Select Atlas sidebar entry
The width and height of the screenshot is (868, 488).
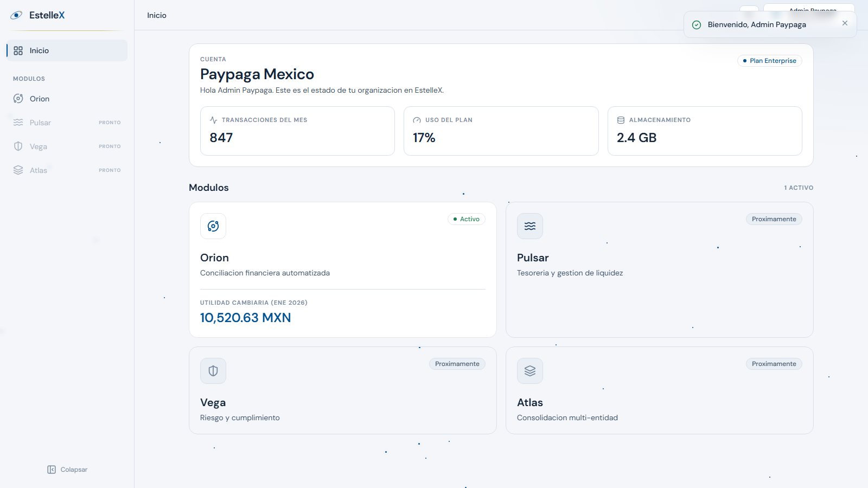[67, 170]
